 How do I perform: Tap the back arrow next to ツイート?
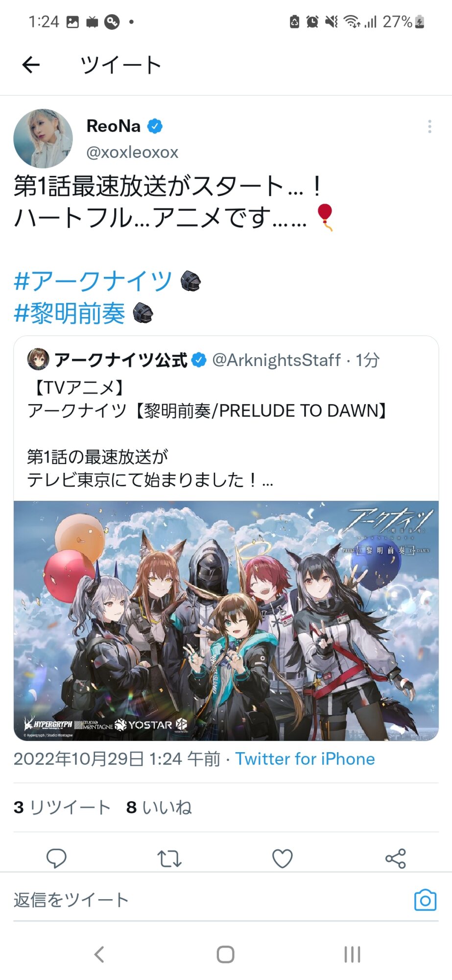click(x=31, y=65)
